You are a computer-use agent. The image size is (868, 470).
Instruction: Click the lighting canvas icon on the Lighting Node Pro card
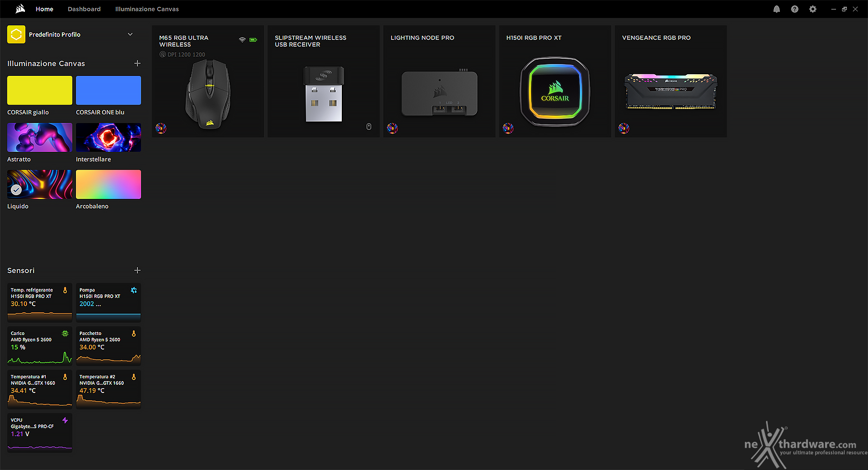[392, 128]
